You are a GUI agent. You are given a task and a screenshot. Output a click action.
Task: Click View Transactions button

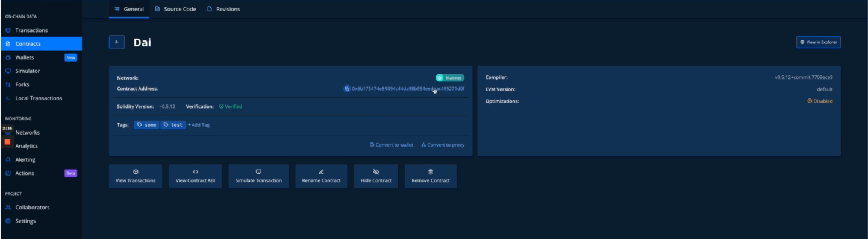point(136,176)
